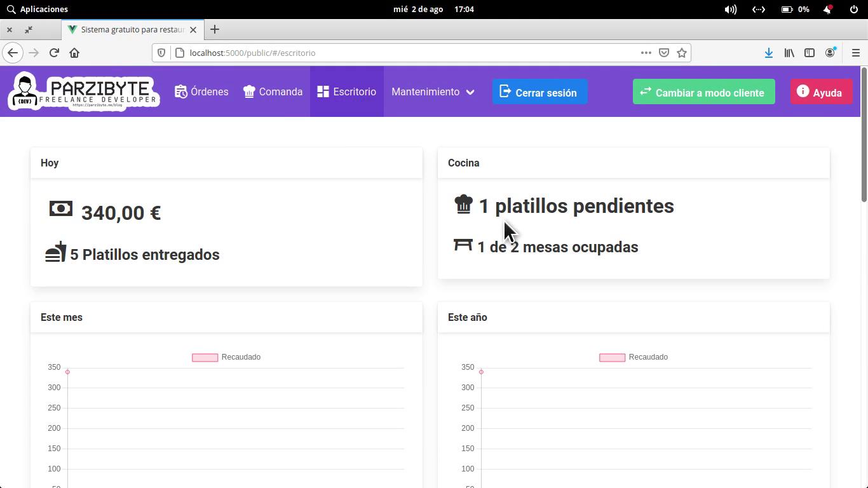Go to the Comanda section
Image resolution: width=868 pixels, height=488 pixels.
click(273, 91)
